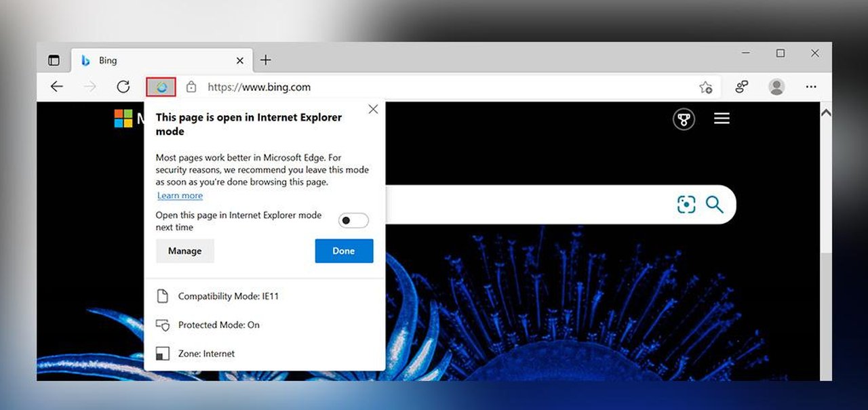Screen dimensions: 868x410
Task: Click the Internet Explorer mode icon in address bar
Action: click(x=161, y=87)
